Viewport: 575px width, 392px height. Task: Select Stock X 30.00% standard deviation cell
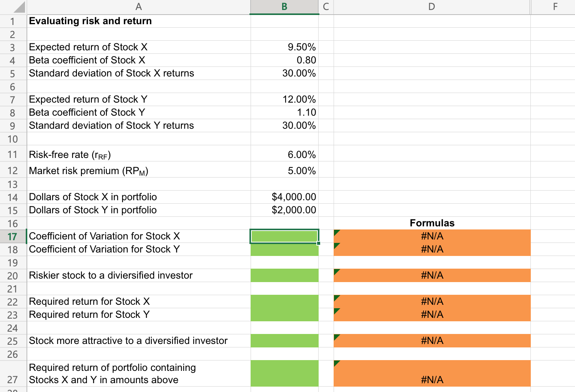tap(284, 73)
